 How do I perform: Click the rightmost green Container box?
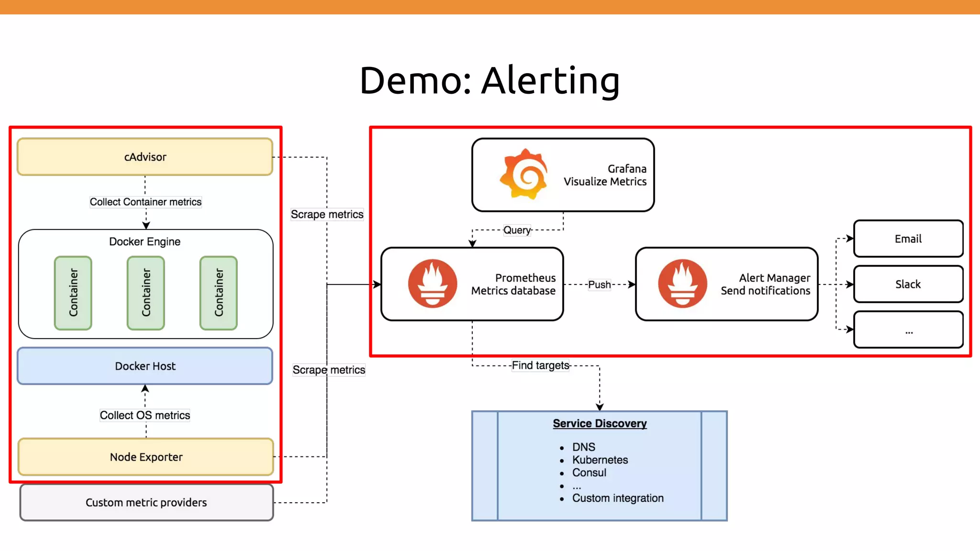[219, 293]
